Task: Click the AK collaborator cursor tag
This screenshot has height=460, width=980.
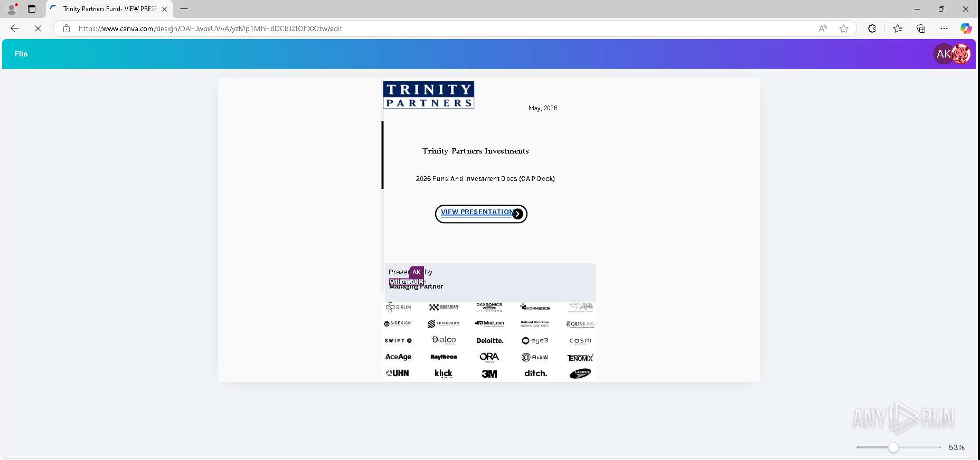Action: [417, 272]
